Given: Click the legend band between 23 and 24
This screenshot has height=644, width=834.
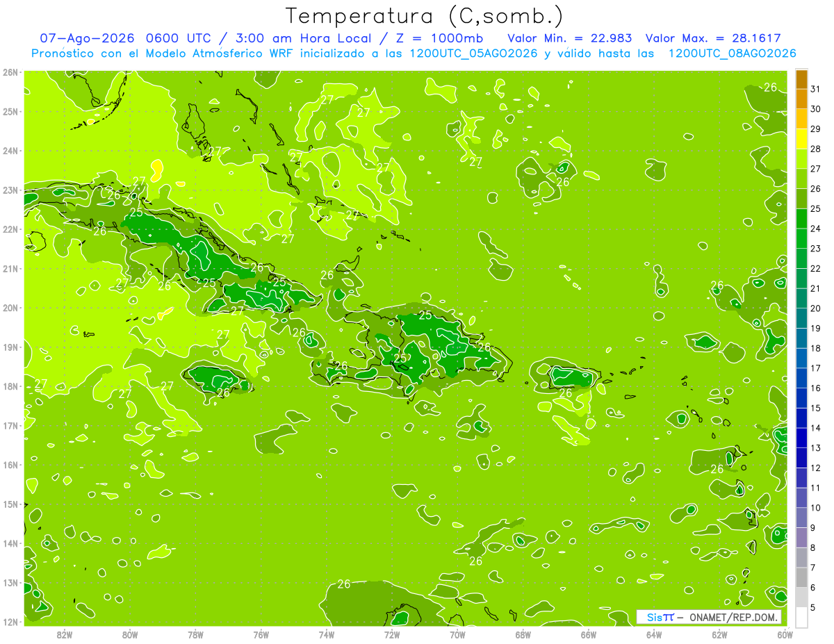Looking at the screenshot, I should coord(801,239).
